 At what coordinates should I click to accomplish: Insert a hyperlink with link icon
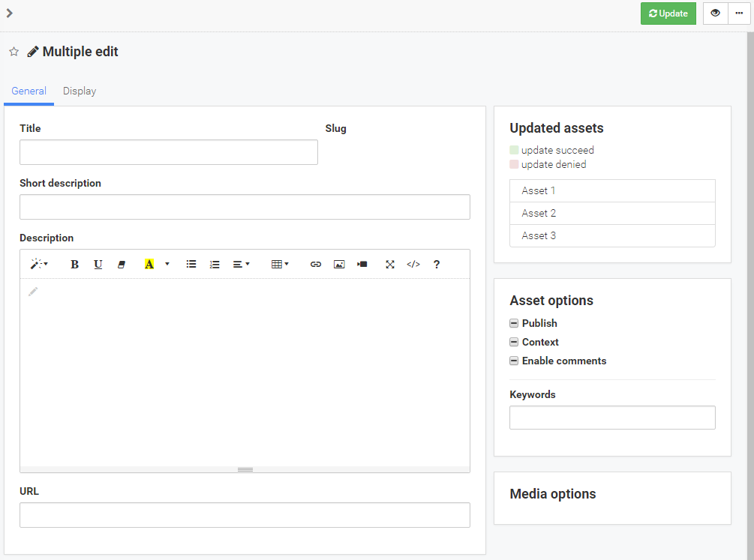(315, 264)
